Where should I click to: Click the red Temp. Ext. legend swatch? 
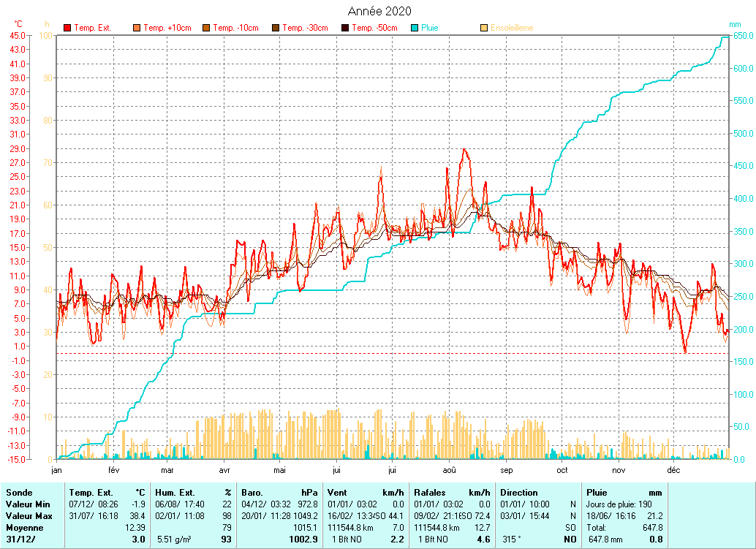(x=67, y=28)
